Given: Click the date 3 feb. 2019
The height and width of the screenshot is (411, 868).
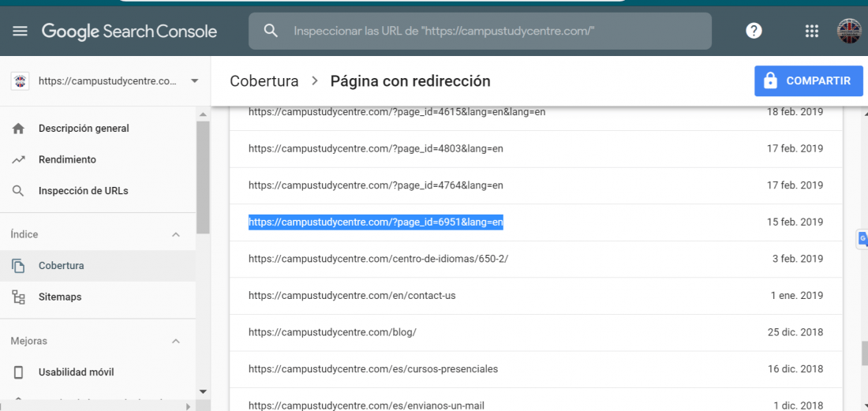Looking at the screenshot, I should [798, 259].
